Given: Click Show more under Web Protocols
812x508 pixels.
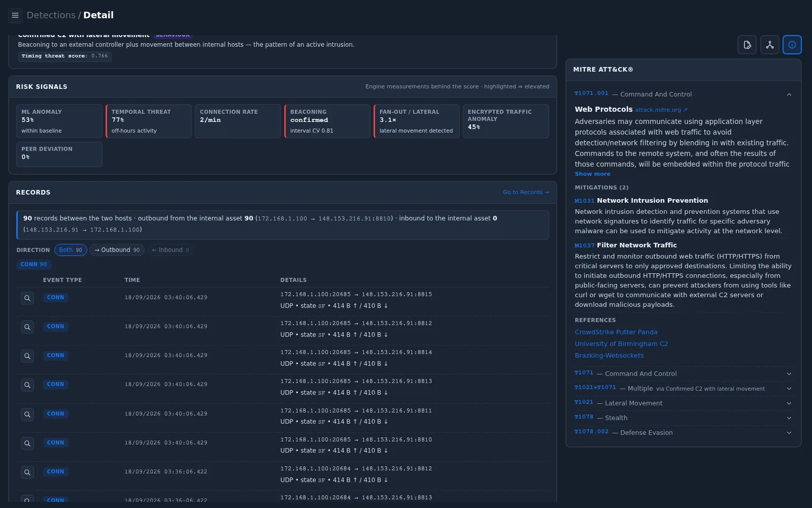Looking at the screenshot, I should click(592, 174).
